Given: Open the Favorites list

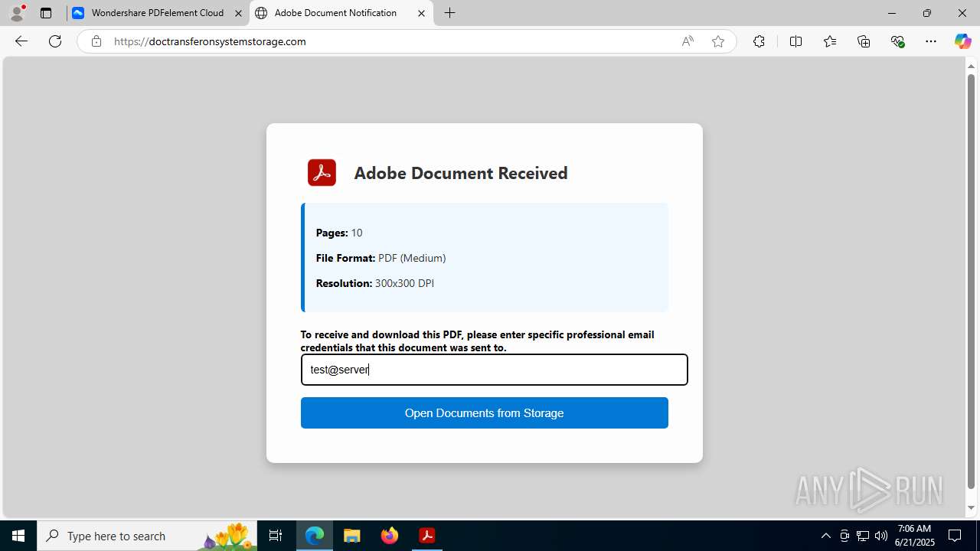Looking at the screenshot, I should (x=830, y=41).
